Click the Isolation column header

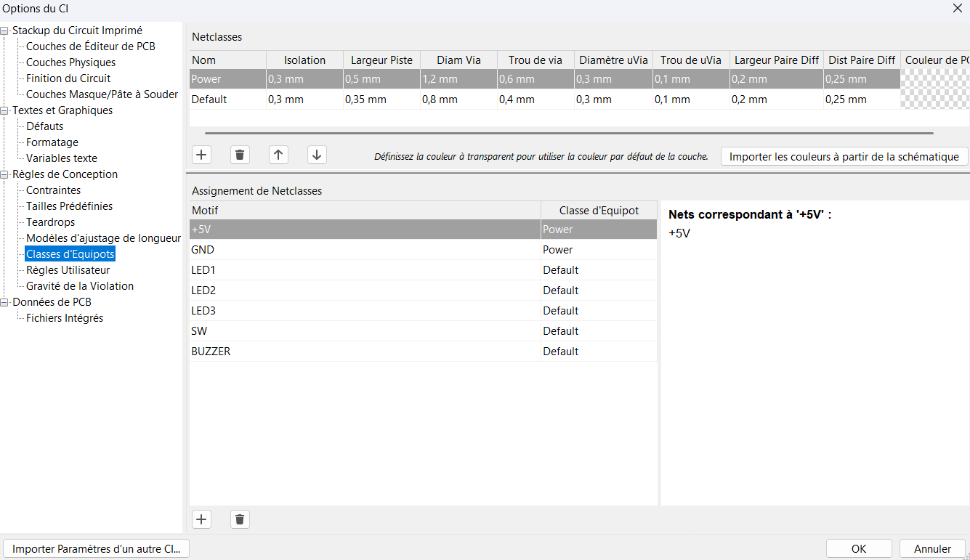coord(304,60)
